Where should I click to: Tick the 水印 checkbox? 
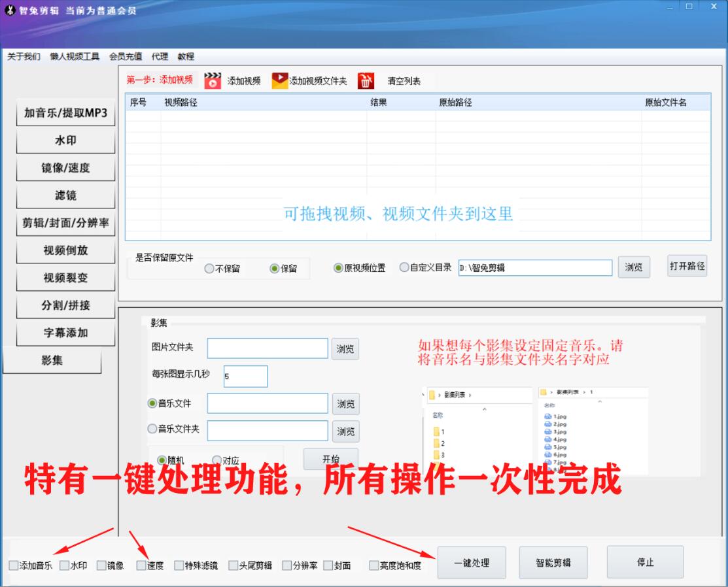64,565
